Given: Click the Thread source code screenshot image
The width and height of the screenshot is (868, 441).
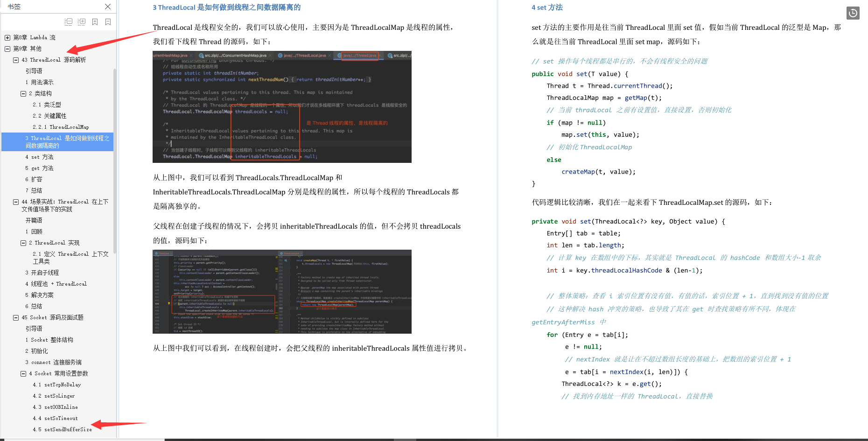Looking at the screenshot, I should [282, 107].
